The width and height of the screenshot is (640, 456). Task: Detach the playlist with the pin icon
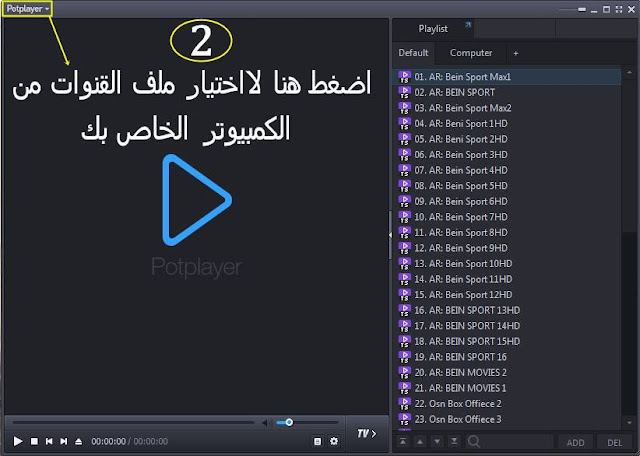pos(468,25)
